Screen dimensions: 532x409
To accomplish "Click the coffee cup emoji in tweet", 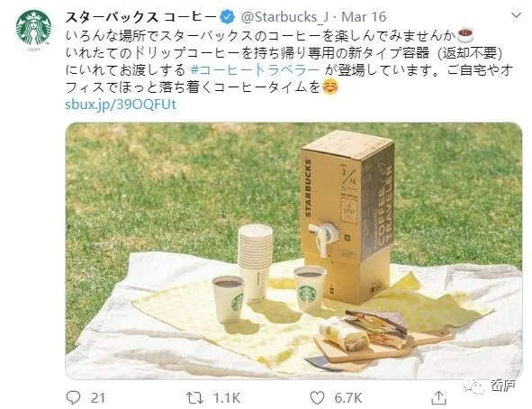I will (x=465, y=35).
